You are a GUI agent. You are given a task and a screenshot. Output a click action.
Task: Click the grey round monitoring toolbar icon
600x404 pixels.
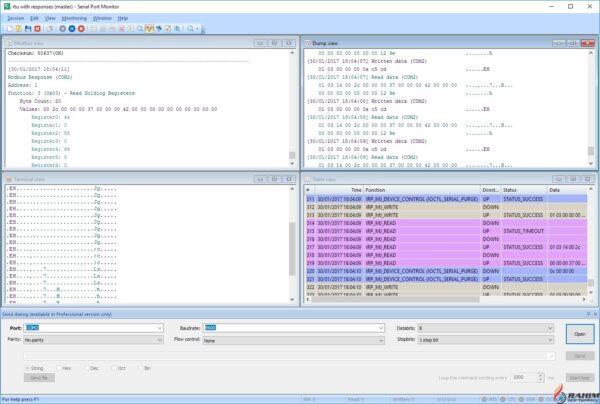(62, 29)
